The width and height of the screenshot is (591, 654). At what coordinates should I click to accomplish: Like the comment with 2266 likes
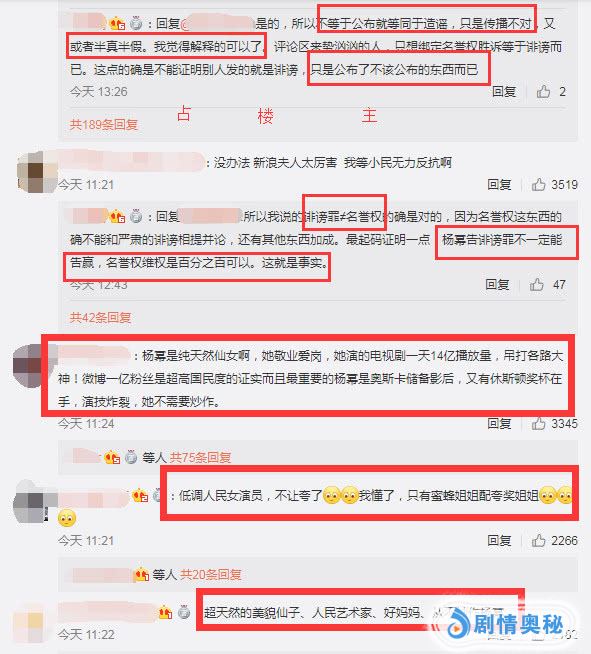pyautogui.click(x=538, y=540)
